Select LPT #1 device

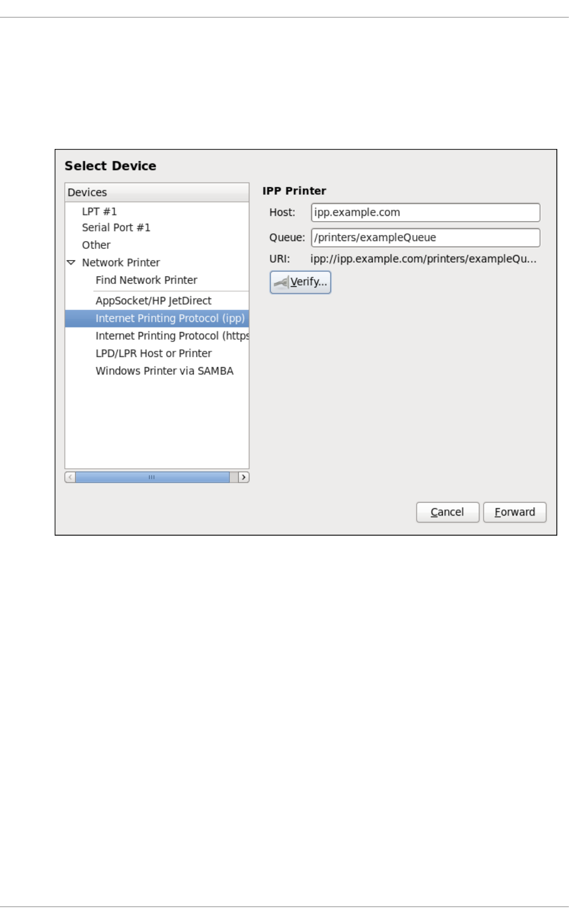99,211
